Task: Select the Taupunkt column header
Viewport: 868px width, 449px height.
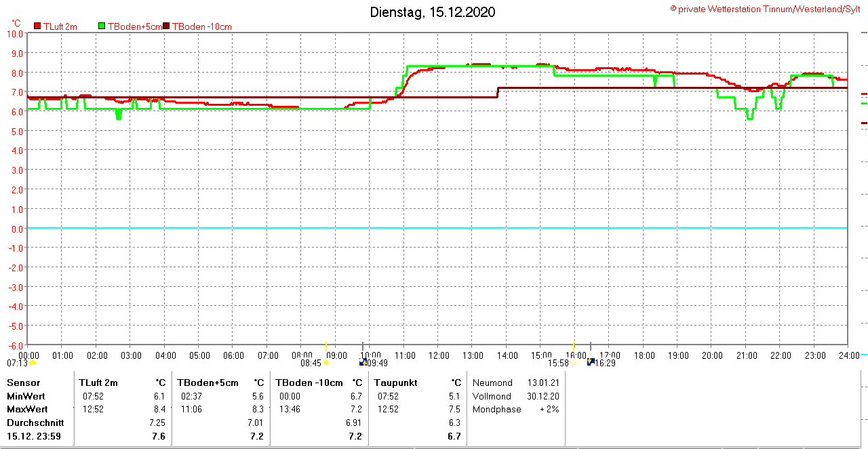Action: click(397, 383)
